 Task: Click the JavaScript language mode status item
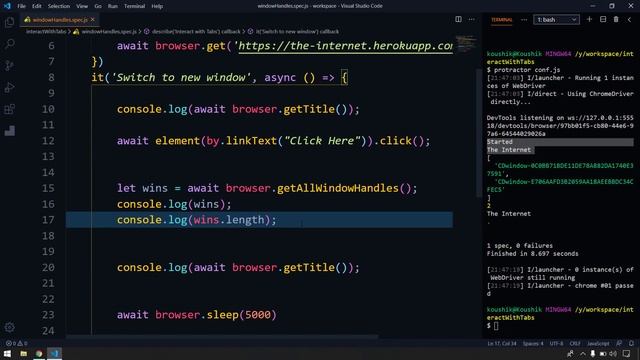coord(598,343)
